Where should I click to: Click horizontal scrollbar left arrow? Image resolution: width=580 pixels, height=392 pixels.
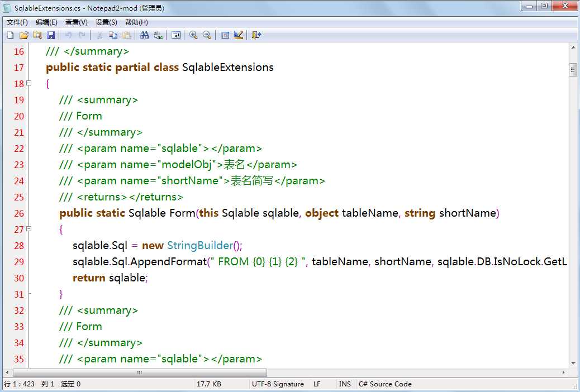coord(7,372)
